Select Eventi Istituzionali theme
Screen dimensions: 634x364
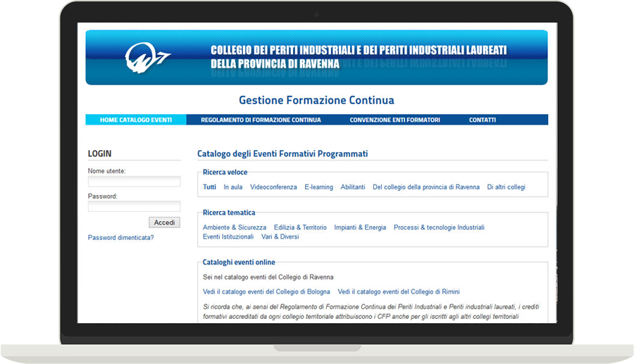[228, 237]
